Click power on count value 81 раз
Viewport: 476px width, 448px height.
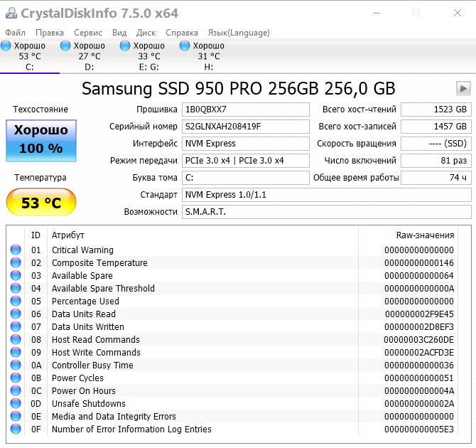(436, 161)
